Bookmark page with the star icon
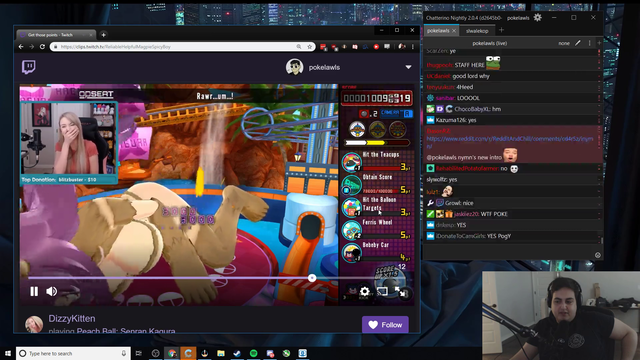Screen dimensions: 640x360 [309, 47]
